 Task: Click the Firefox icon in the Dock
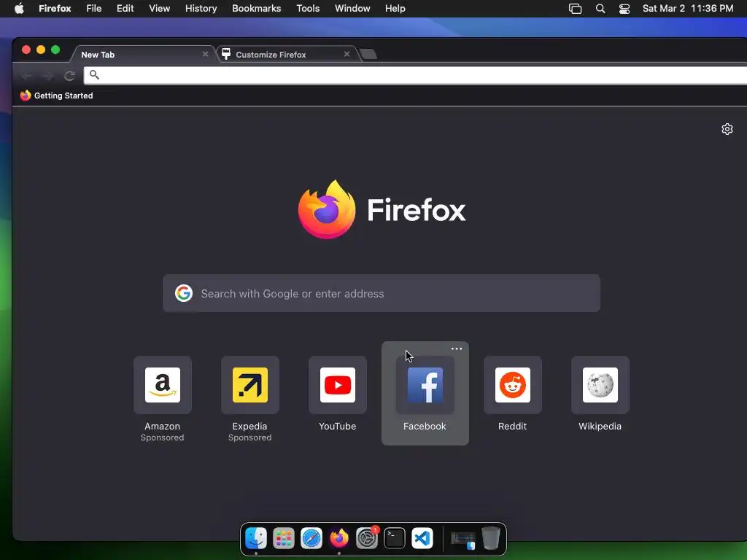[x=339, y=539]
